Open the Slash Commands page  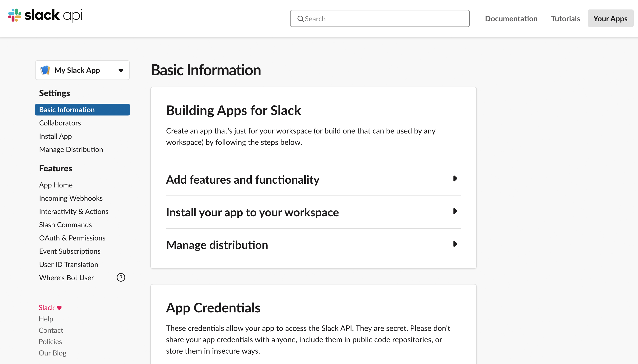point(65,225)
